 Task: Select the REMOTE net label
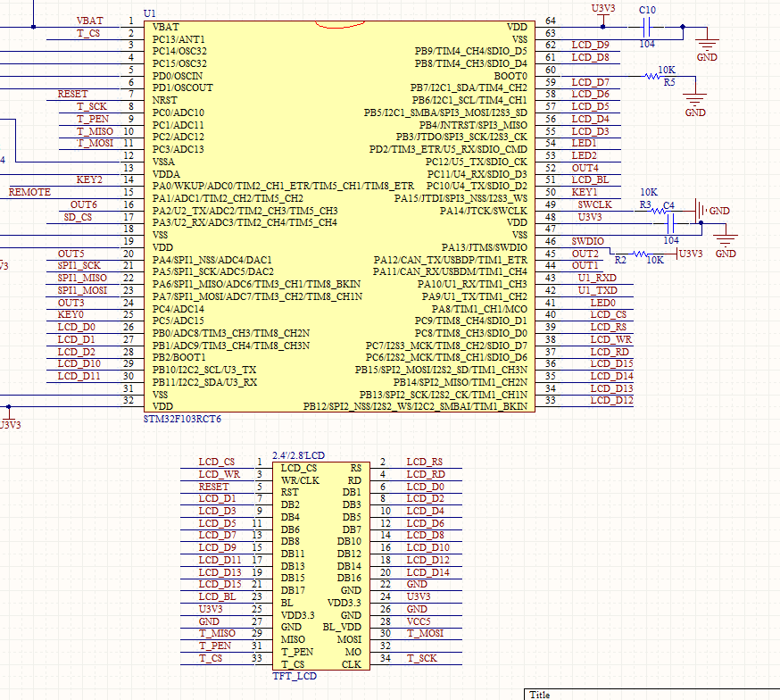(x=29, y=192)
